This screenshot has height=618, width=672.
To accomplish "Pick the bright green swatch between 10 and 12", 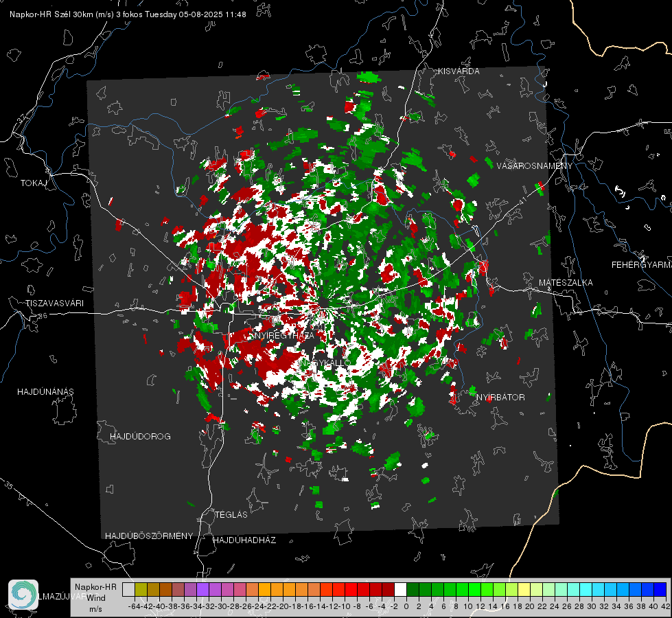I will pyautogui.click(x=474, y=589).
